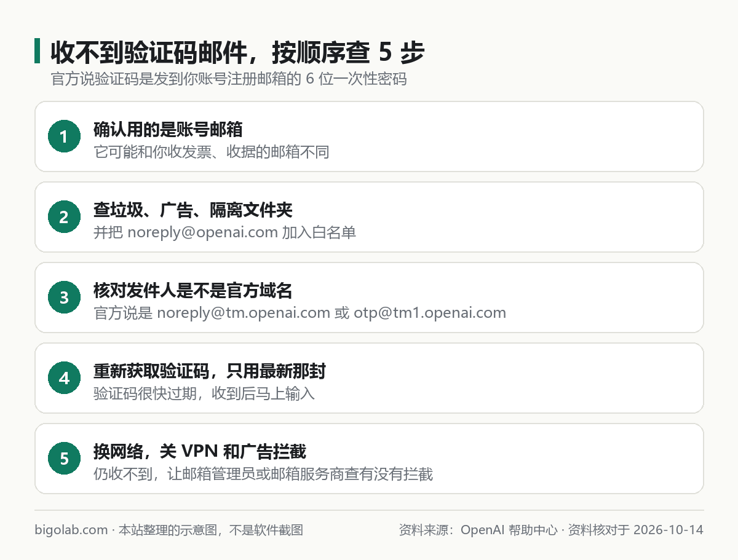Click the step title 核对发件人是不是官方域名

click(193, 290)
